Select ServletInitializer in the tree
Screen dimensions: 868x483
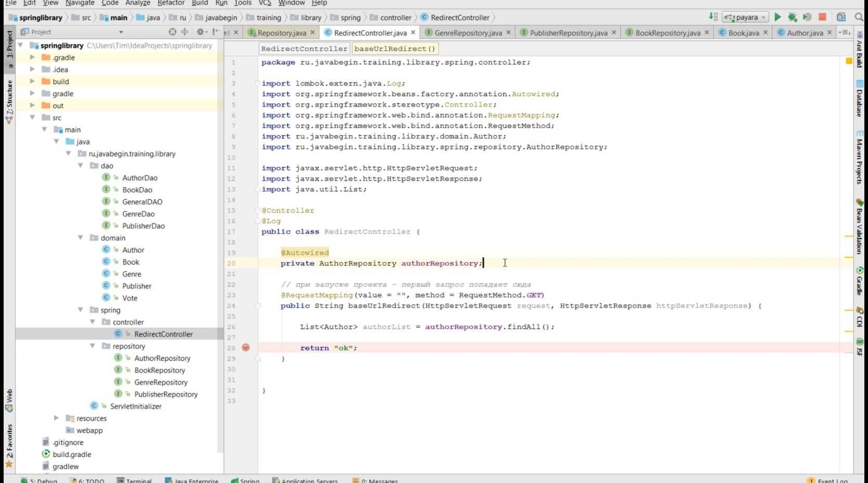coord(136,406)
